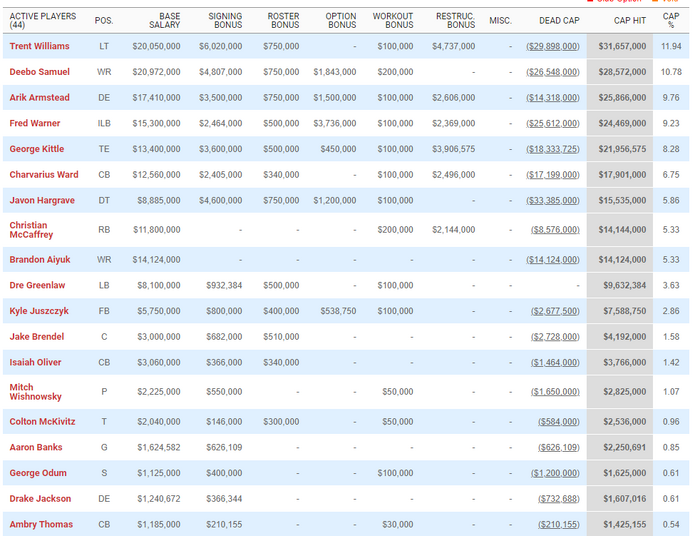Open Trent Williams player link
700x536 pixels.
[x=39, y=46]
